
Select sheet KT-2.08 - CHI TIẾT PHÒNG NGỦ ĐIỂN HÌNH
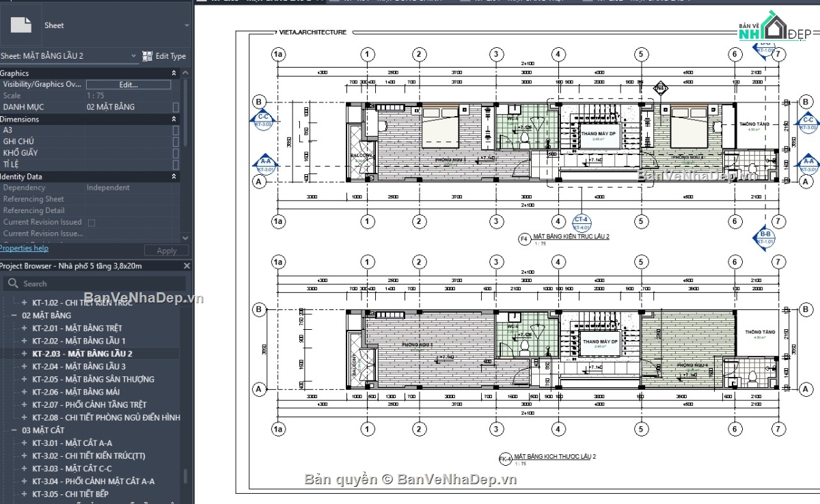point(106,417)
